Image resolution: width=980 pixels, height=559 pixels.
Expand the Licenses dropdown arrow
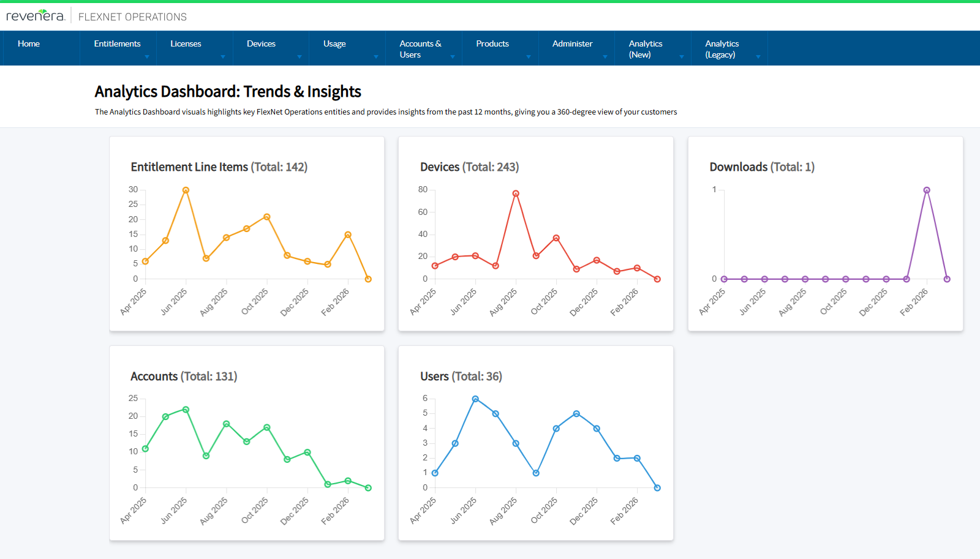pyautogui.click(x=223, y=57)
